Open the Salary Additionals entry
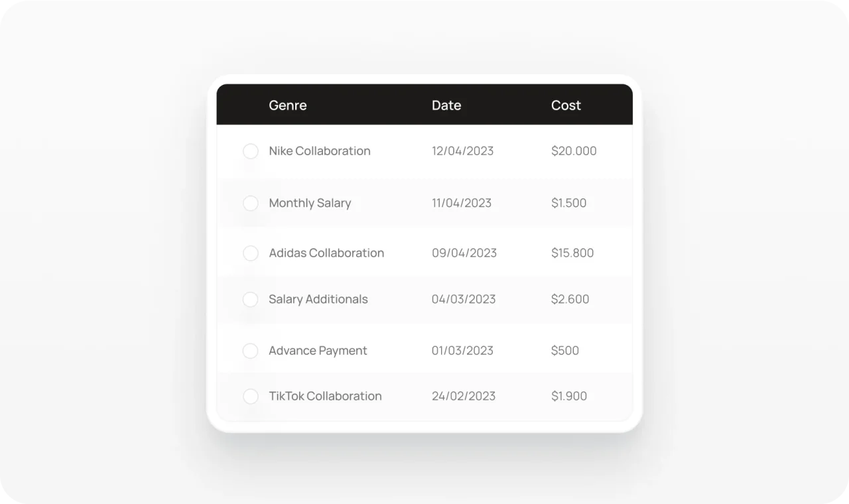This screenshot has width=849, height=504. coord(318,300)
